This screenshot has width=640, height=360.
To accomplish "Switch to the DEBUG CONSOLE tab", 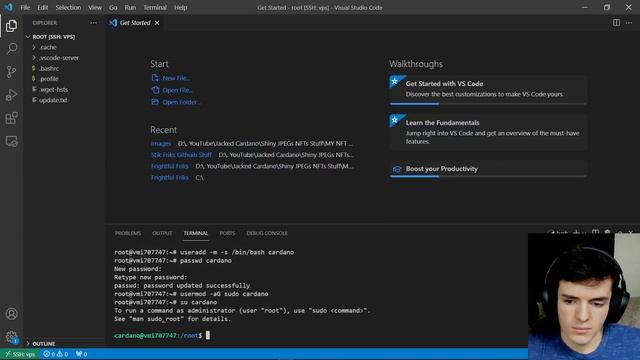I will click(267, 233).
